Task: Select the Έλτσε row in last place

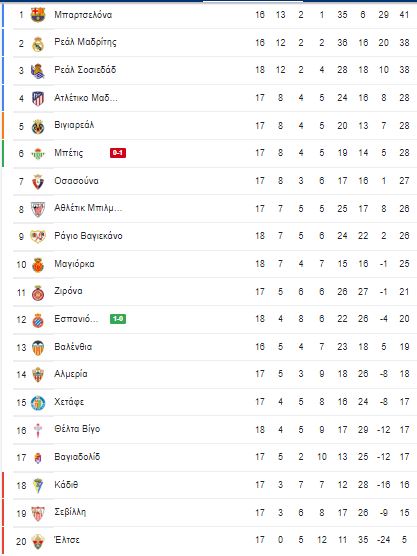Action: click(x=209, y=541)
